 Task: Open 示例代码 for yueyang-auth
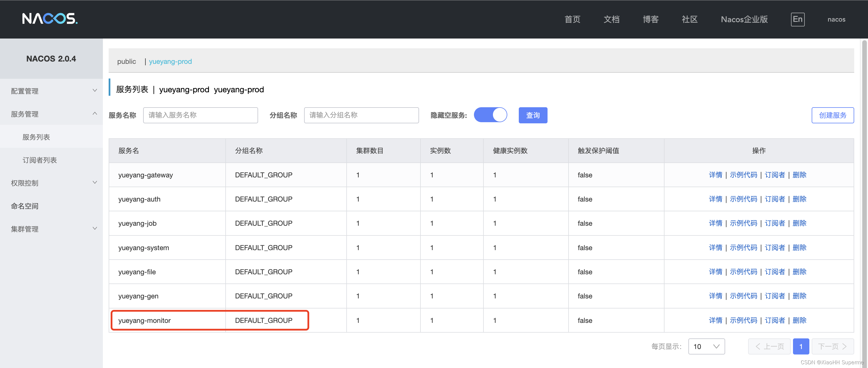[743, 199]
